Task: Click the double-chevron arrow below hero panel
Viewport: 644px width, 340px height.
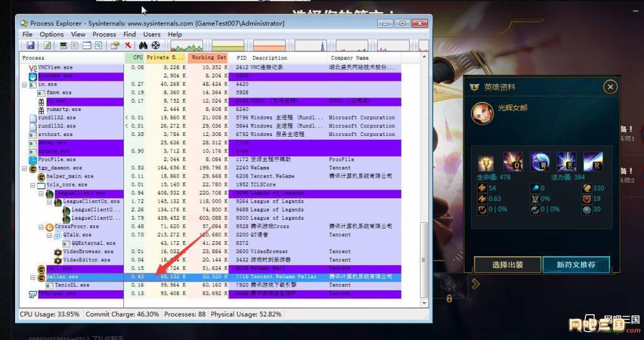Action: 475,284
